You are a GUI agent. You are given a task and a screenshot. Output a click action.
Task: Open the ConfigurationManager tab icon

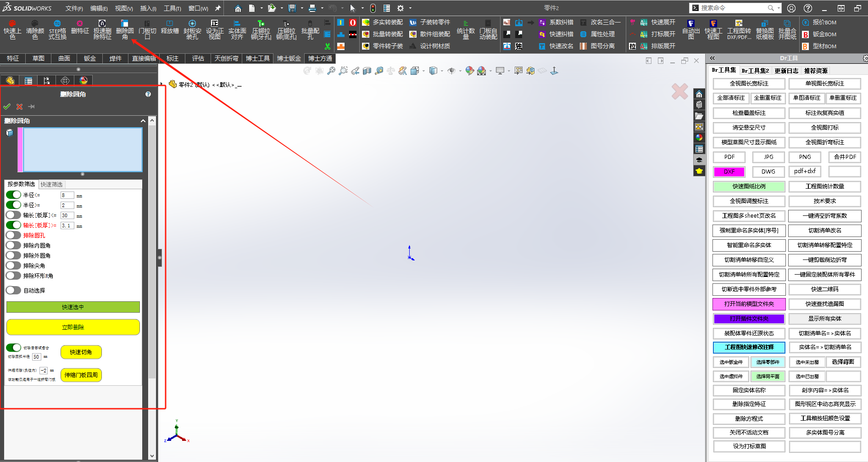[x=47, y=80]
